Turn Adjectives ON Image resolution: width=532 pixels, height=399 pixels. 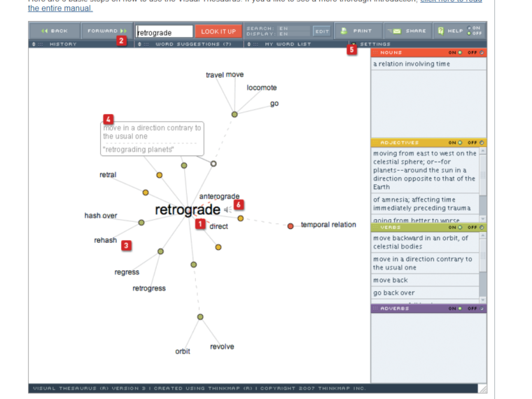[x=455, y=143]
